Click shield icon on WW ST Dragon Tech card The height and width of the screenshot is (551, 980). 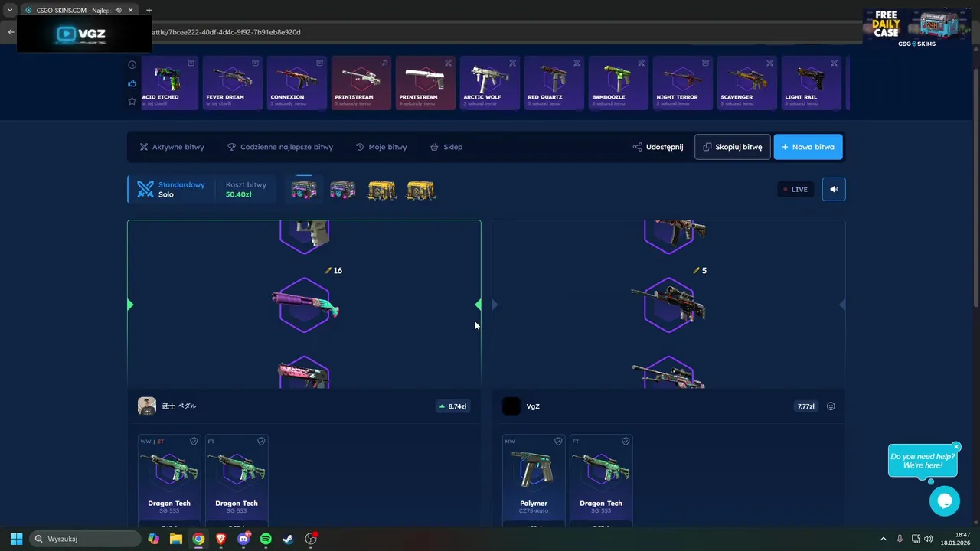pyautogui.click(x=193, y=442)
